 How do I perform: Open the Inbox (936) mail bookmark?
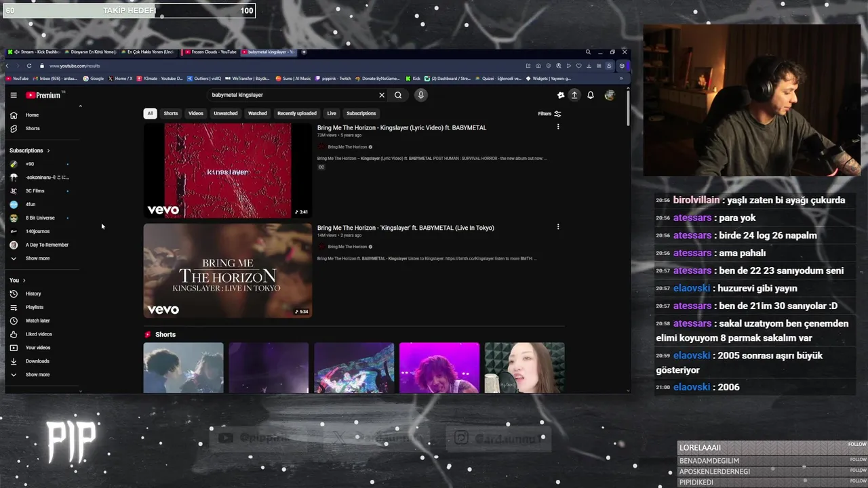coord(56,79)
